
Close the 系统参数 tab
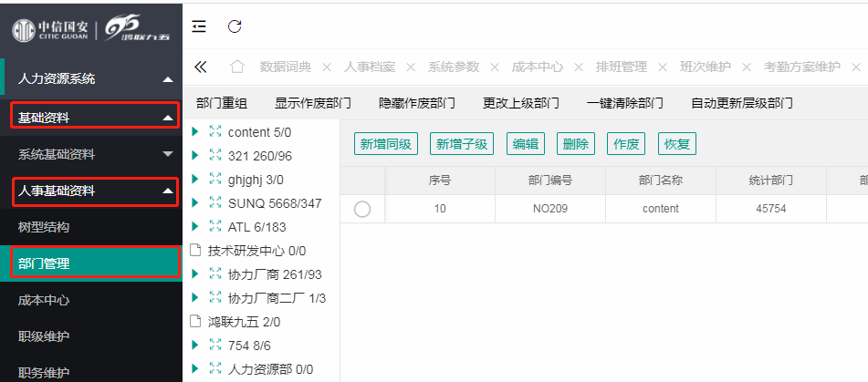pyautogui.click(x=495, y=67)
